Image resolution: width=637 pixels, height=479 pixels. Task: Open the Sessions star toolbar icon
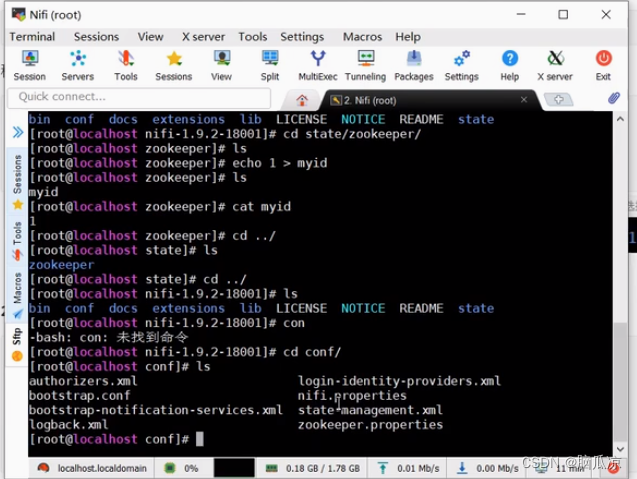pyautogui.click(x=174, y=65)
